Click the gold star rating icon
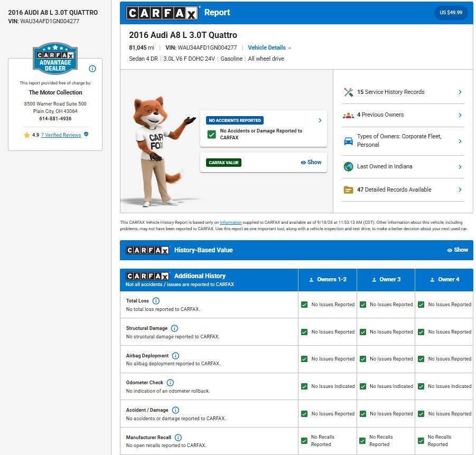476x455 pixels. click(x=27, y=135)
